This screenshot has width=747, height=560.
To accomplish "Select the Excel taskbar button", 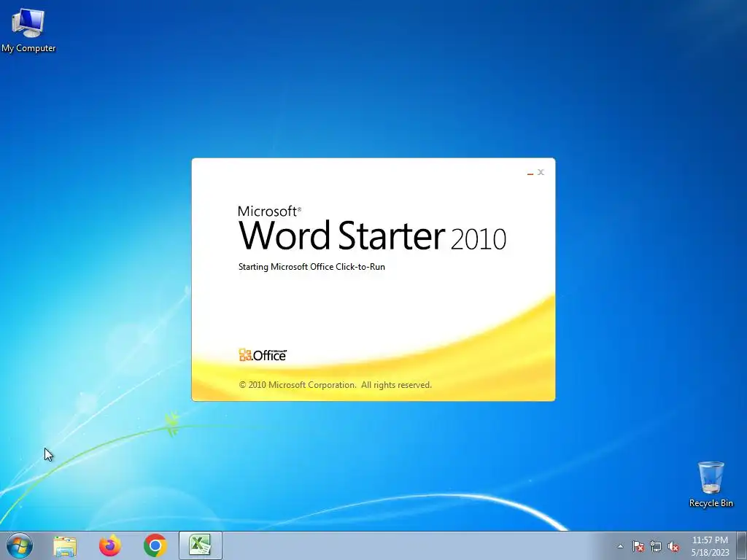I will 201,545.
